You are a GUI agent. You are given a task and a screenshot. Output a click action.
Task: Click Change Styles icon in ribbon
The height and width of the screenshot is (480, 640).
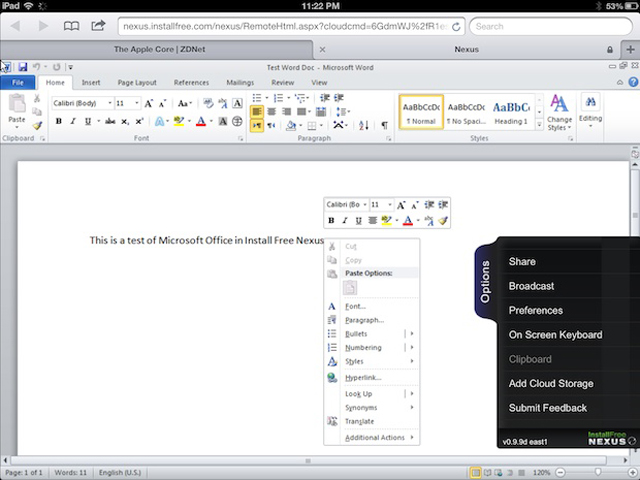tap(559, 103)
